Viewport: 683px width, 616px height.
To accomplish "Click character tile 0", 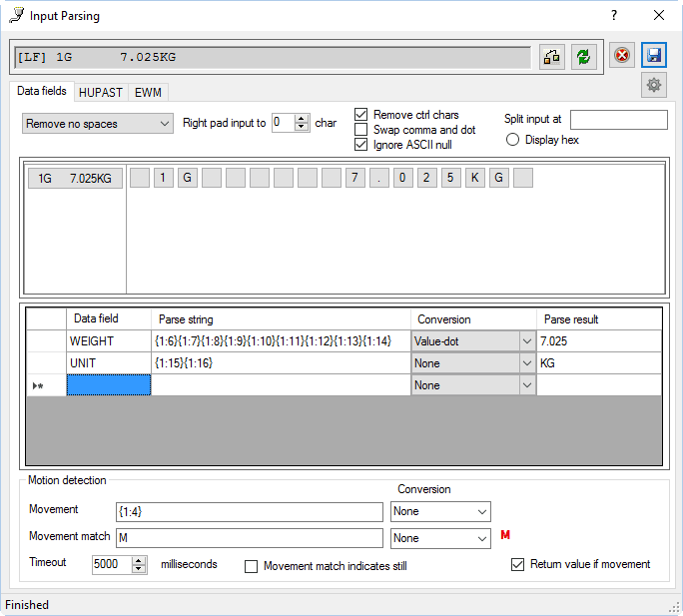I will 403,178.
